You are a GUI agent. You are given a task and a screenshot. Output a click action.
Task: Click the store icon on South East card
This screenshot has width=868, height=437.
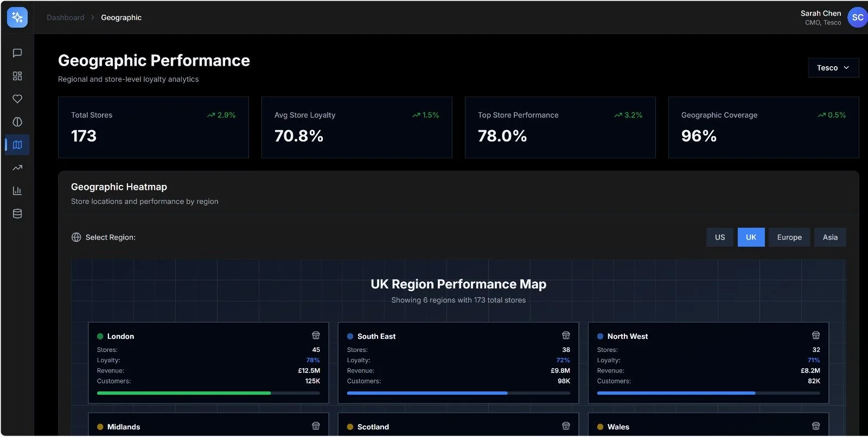tap(566, 336)
